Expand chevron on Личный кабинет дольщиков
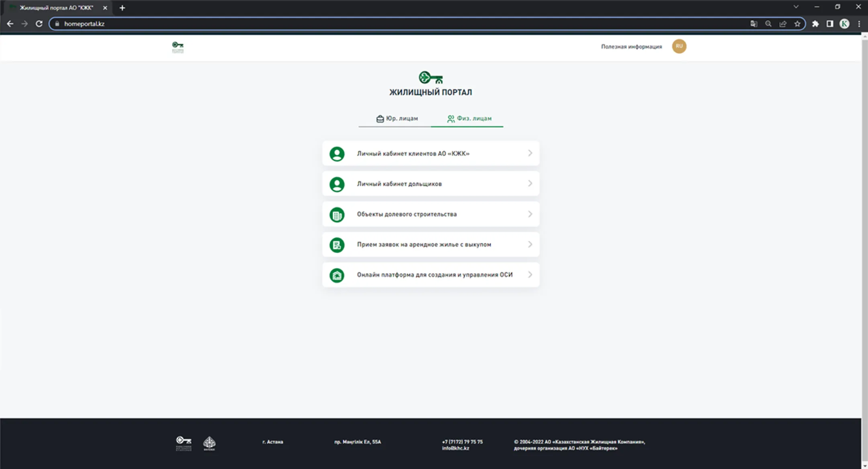868x469 pixels. pyautogui.click(x=530, y=184)
